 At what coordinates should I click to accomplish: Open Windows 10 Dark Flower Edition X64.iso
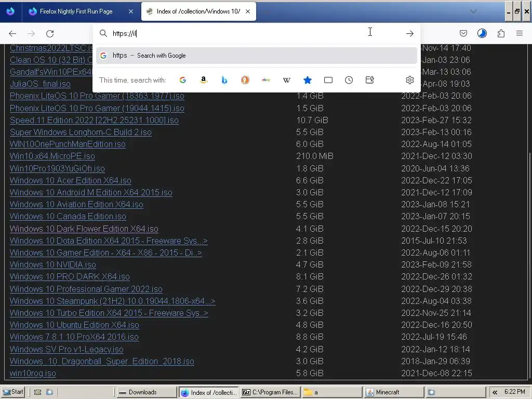click(84, 229)
